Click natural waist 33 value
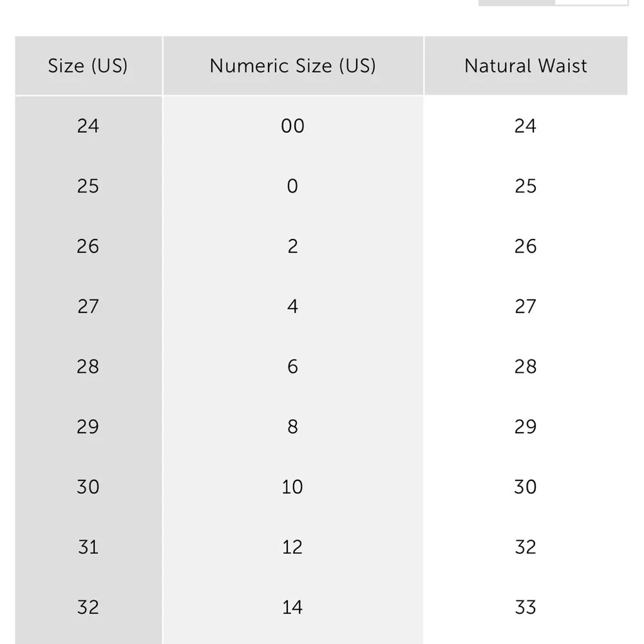This screenshot has width=644, height=644. [x=526, y=607]
